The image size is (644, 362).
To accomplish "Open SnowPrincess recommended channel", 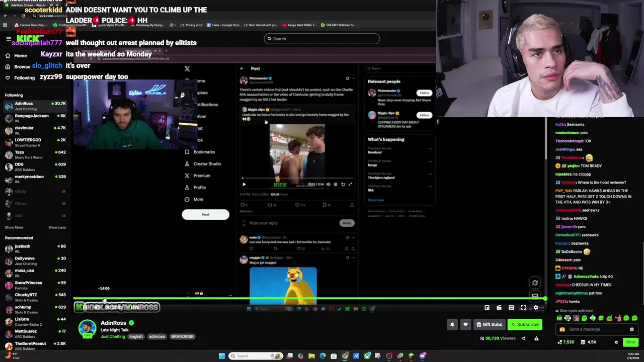I will (35, 285).
